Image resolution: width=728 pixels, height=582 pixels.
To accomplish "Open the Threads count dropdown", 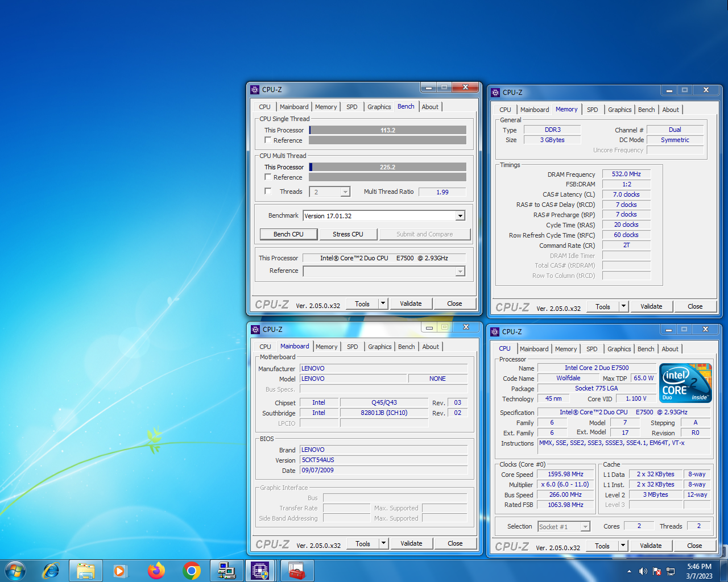I will pyautogui.click(x=345, y=192).
